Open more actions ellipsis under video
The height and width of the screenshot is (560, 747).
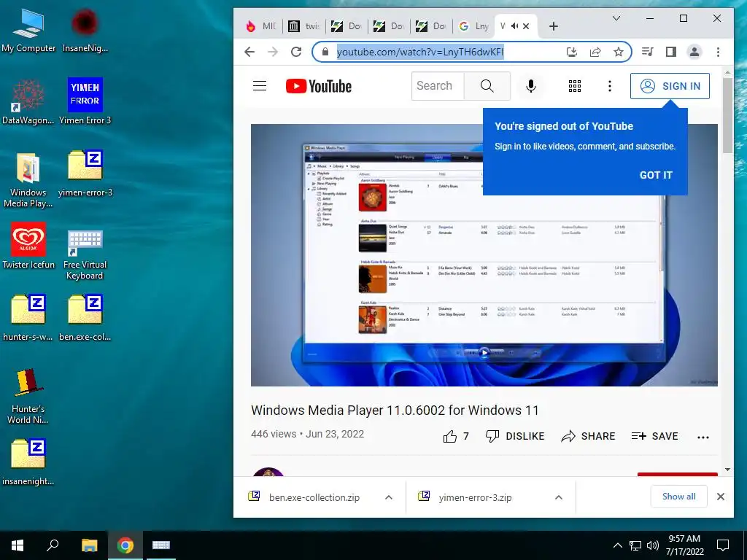pyautogui.click(x=703, y=437)
